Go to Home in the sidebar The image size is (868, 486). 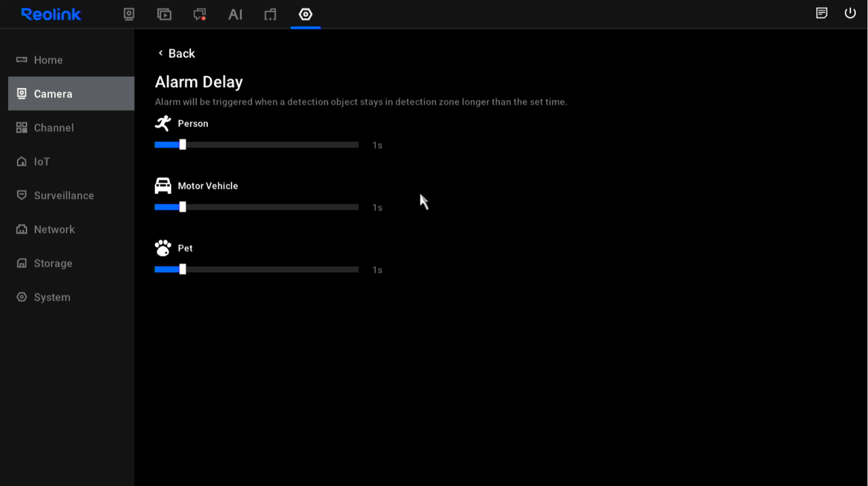click(x=71, y=60)
